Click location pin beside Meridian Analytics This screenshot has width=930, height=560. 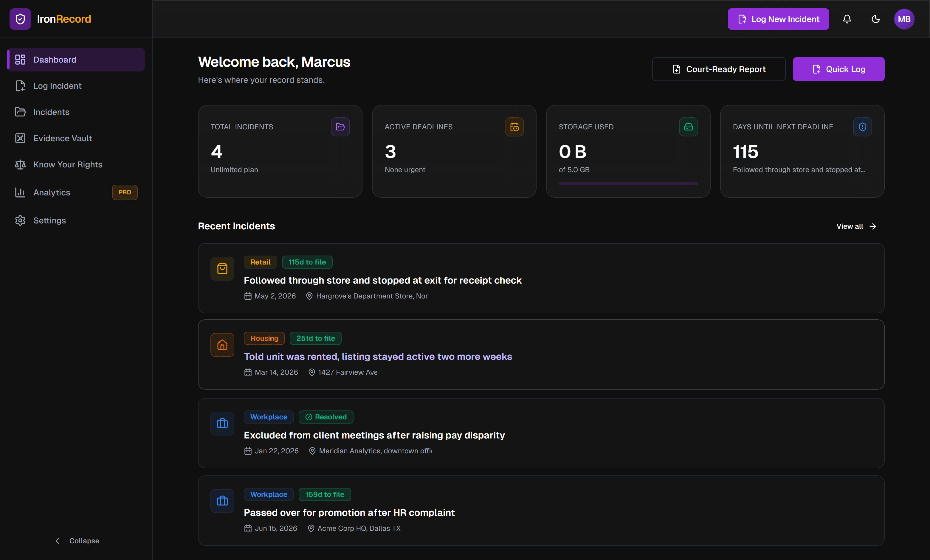(x=312, y=451)
